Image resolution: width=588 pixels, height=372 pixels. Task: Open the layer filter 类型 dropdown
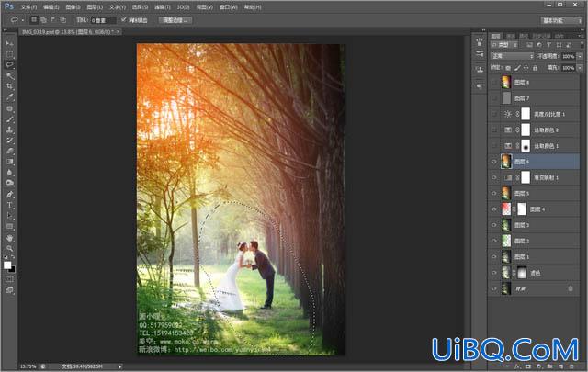504,45
